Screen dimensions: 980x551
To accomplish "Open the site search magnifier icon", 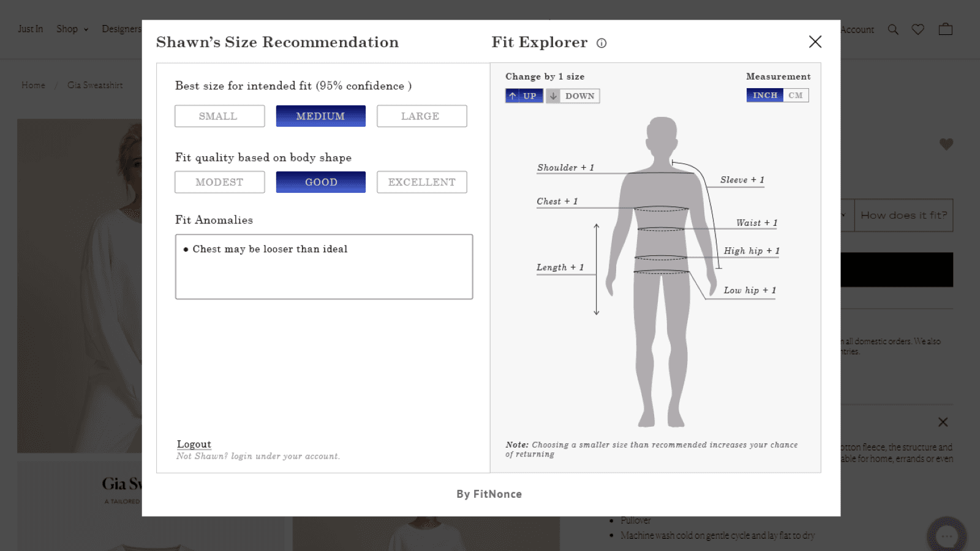I will point(893,29).
